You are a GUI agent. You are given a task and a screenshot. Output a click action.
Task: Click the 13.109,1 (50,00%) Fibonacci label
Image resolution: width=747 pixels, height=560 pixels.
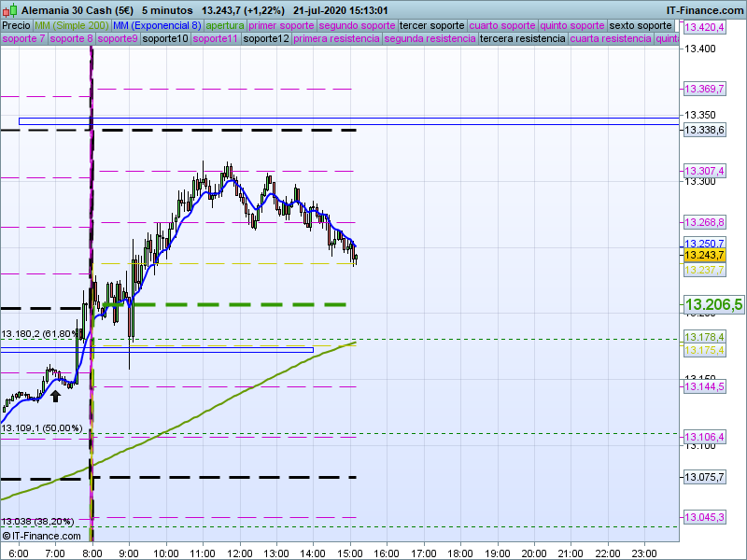pyautogui.click(x=42, y=428)
